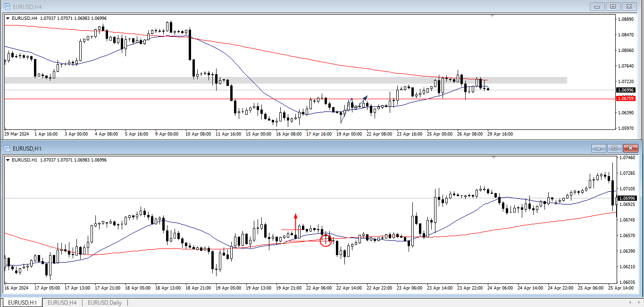Expand the EURUSD,H4 chart label triangle
Image resolution: width=644 pixels, height=307 pixels.
[8, 18]
